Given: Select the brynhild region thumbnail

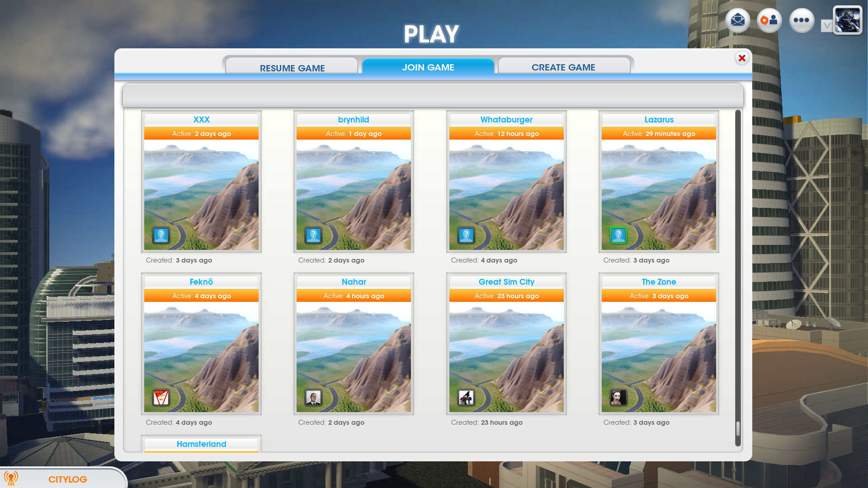Looking at the screenshot, I should click(354, 195).
